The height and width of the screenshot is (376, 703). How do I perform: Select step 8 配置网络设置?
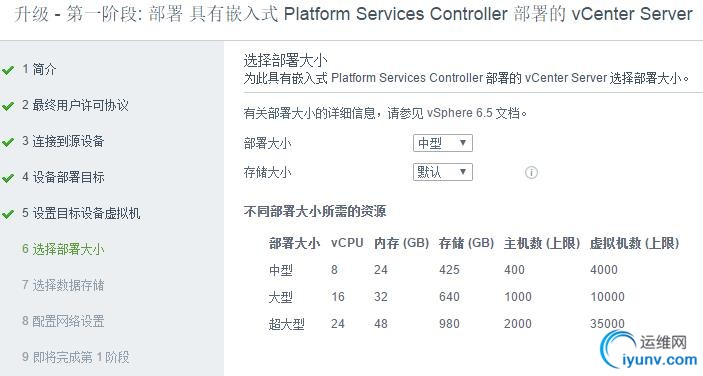(x=63, y=320)
